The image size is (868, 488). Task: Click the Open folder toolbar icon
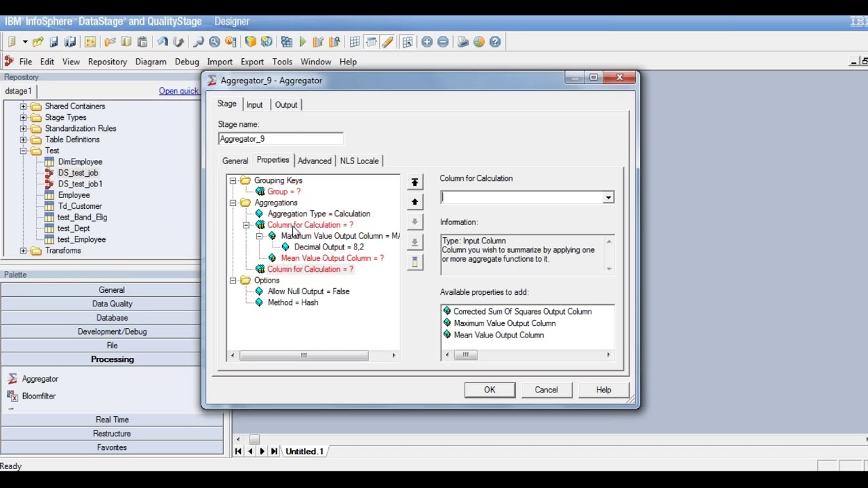point(38,42)
